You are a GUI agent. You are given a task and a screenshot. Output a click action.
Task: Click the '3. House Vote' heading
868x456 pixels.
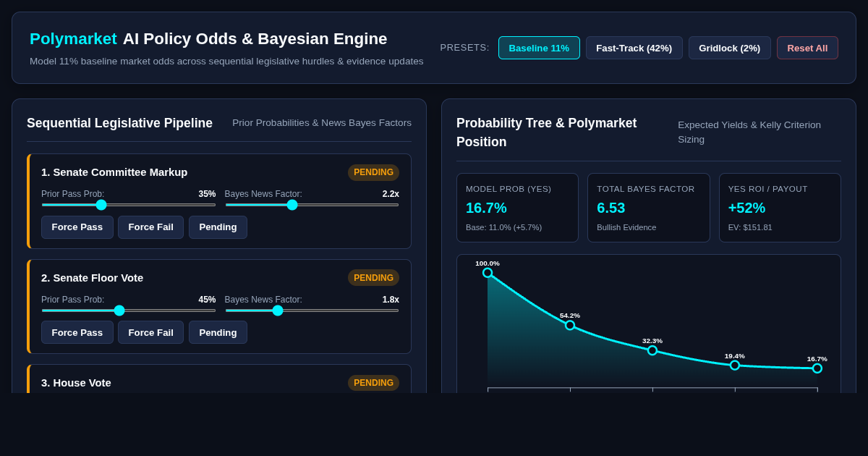click(x=76, y=383)
